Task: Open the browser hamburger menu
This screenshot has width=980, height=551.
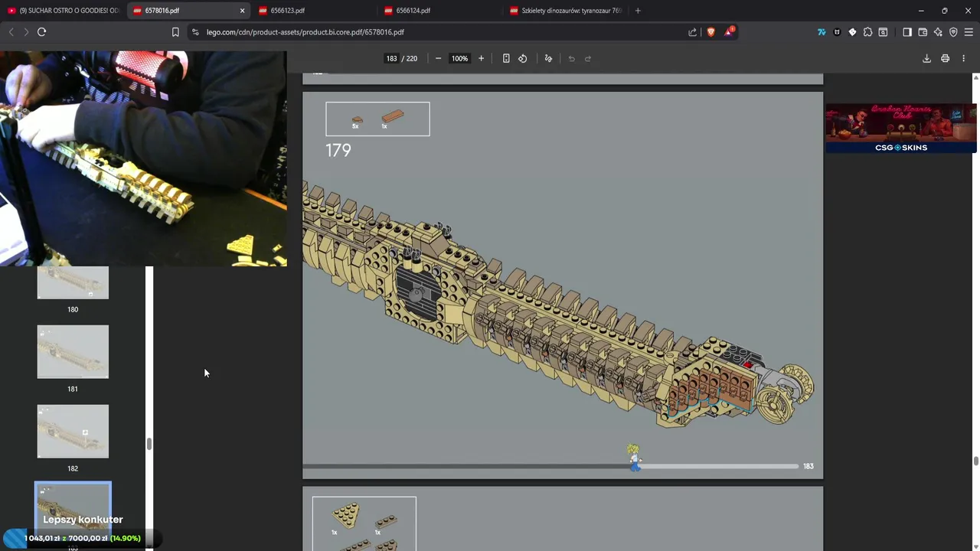Action: pyautogui.click(x=969, y=32)
